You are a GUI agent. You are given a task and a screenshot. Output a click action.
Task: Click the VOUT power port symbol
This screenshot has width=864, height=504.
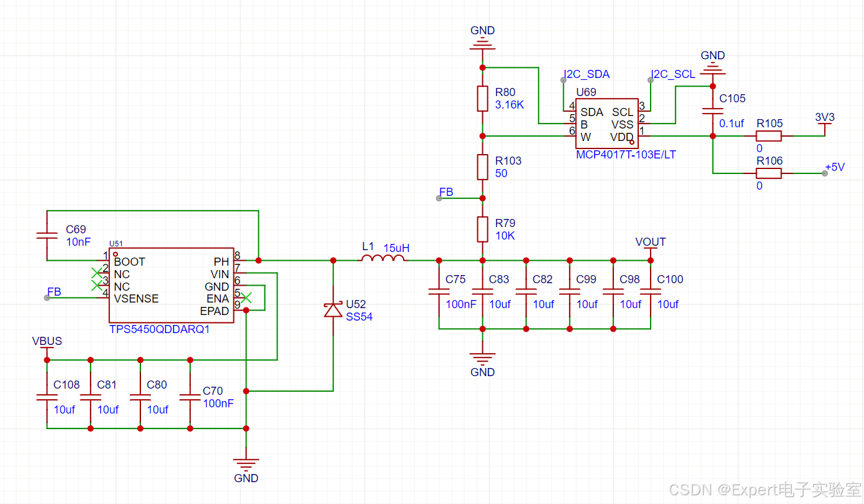tap(651, 247)
